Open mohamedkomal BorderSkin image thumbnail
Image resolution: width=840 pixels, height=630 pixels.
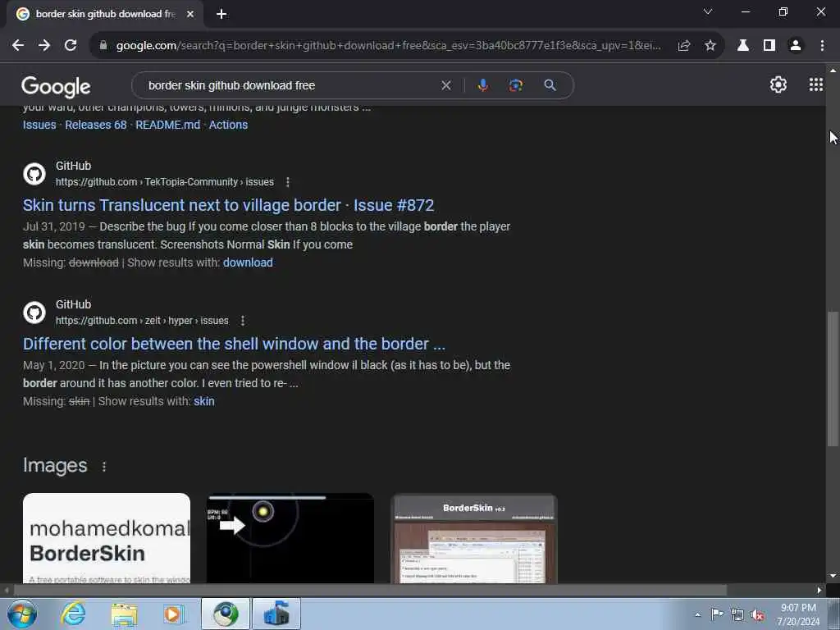click(x=107, y=538)
